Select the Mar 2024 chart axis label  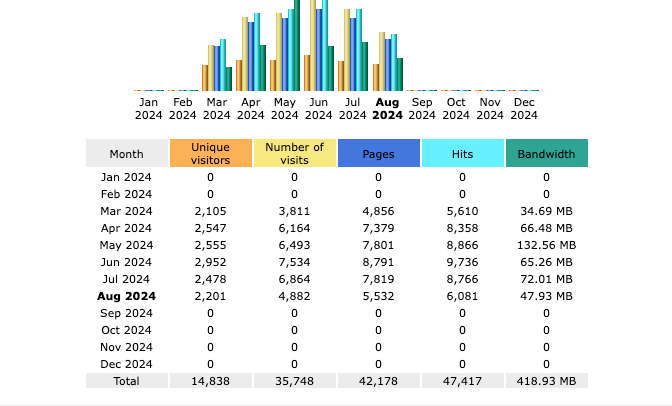(216, 108)
